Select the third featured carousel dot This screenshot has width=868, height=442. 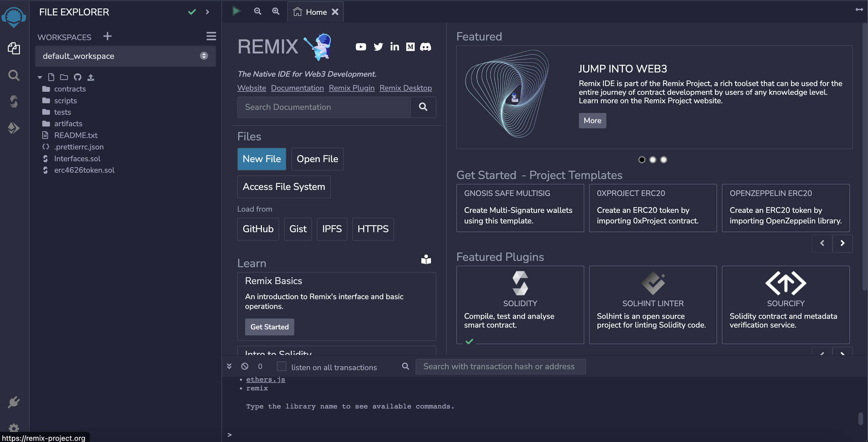coord(663,159)
